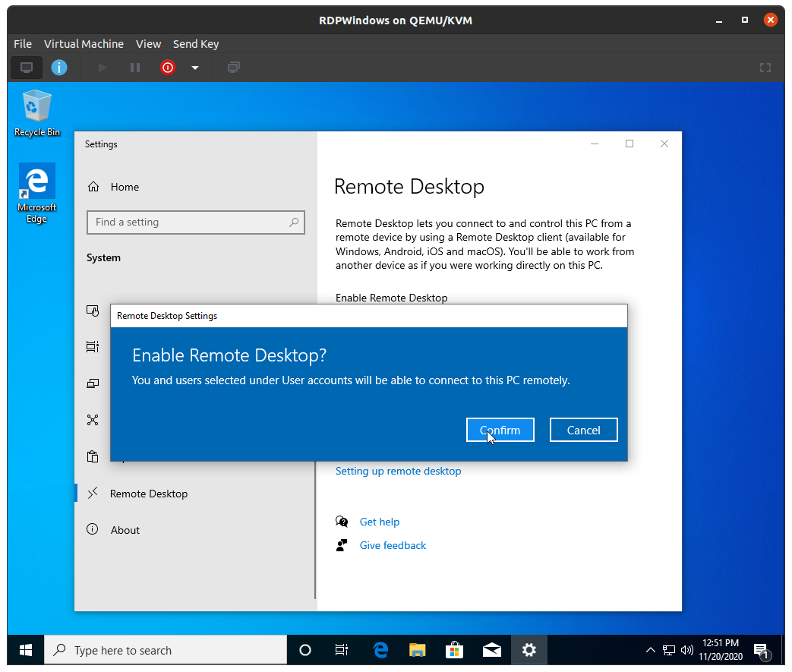Image resolution: width=792 pixels, height=672 pixels.
Task: Open the Virtual Machine menu
Action: point(84,44)
